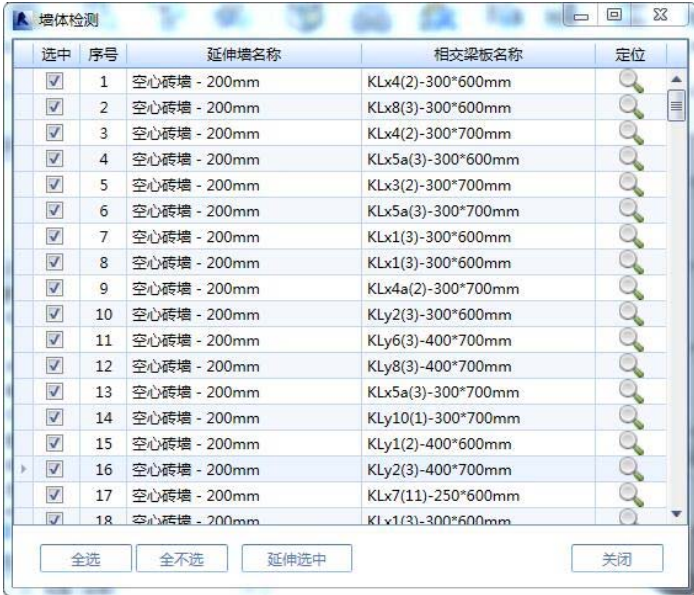Click magnifier for row 11 KLy6(3)
Viewport: 694px width, 595px height.
point(631,340)
